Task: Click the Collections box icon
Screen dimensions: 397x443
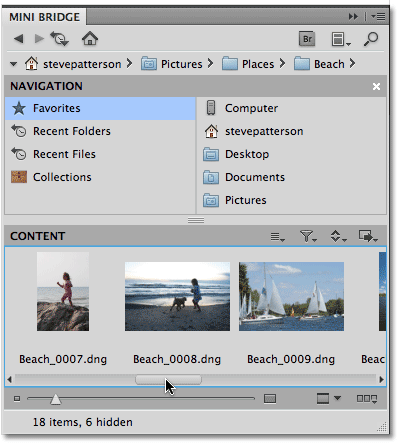Action: click(x=19, y=177)
